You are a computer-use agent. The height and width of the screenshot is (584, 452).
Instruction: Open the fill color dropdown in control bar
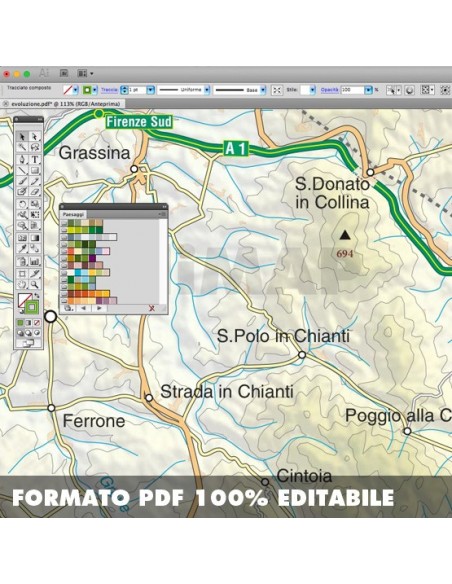[76, 90]
